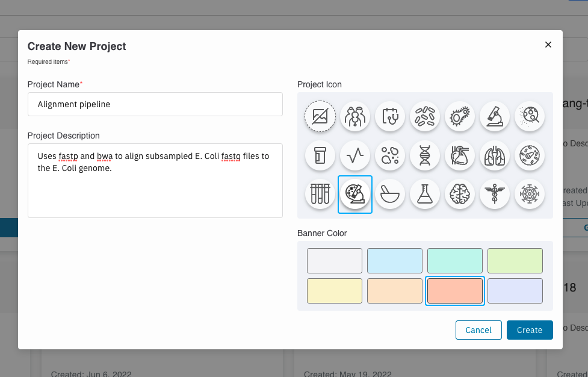The height and width of the screenshot is (377, 588).
Task: Pick the calendar with stethoscope icon
Action: (389, 116)
